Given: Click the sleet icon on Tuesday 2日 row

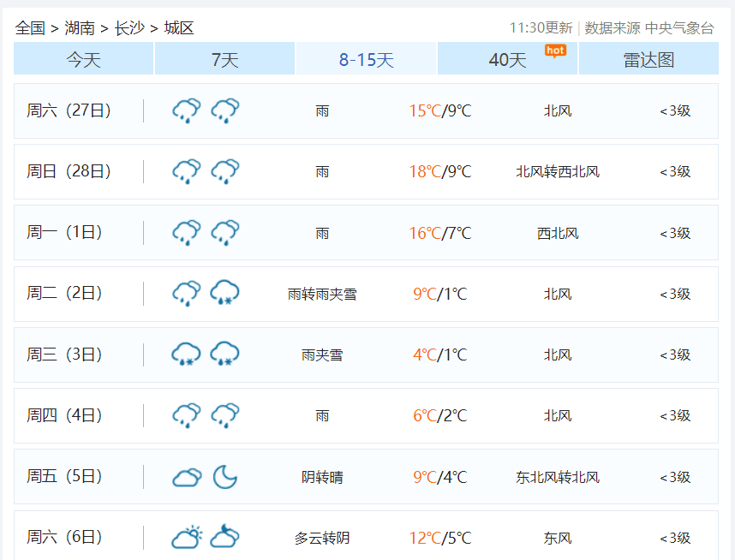Looking at the screenshot, I should [225, 292].
